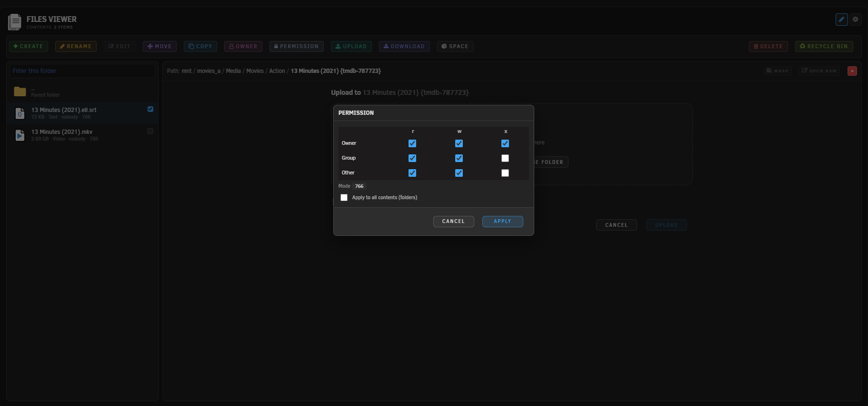Click the Move toolbar button
The image size is (868, 406).
pos(160,46)
